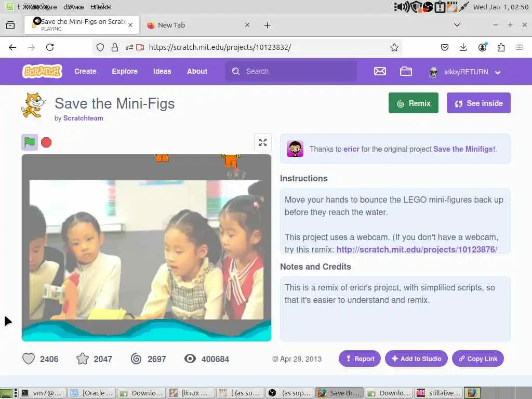Viewport: 532px width, 399px height.
Task: Open Pocket save icon
Action: [445, 47]
